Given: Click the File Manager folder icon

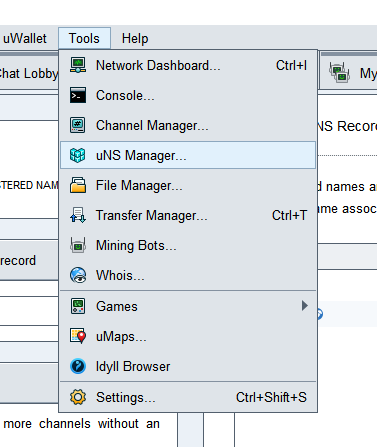Looking at the screenshot, I should tap(78, 185).
